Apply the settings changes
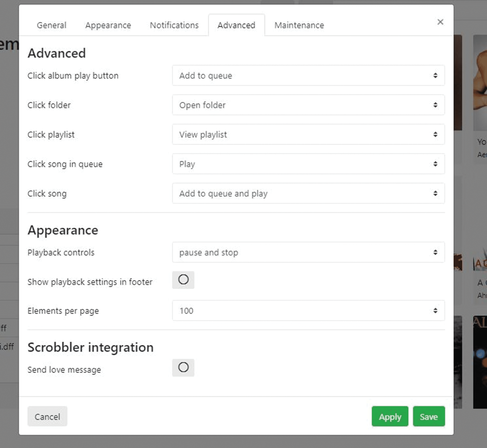Image resolution: width=487 pixels, height=448 pixels. click(x=390, y=416)
